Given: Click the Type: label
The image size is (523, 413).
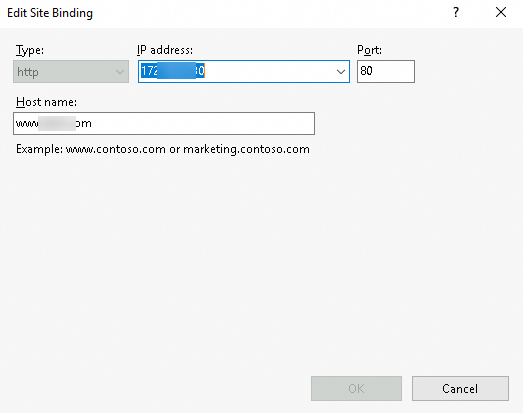Looking at the screenshot, I should (x=30, y=50).
